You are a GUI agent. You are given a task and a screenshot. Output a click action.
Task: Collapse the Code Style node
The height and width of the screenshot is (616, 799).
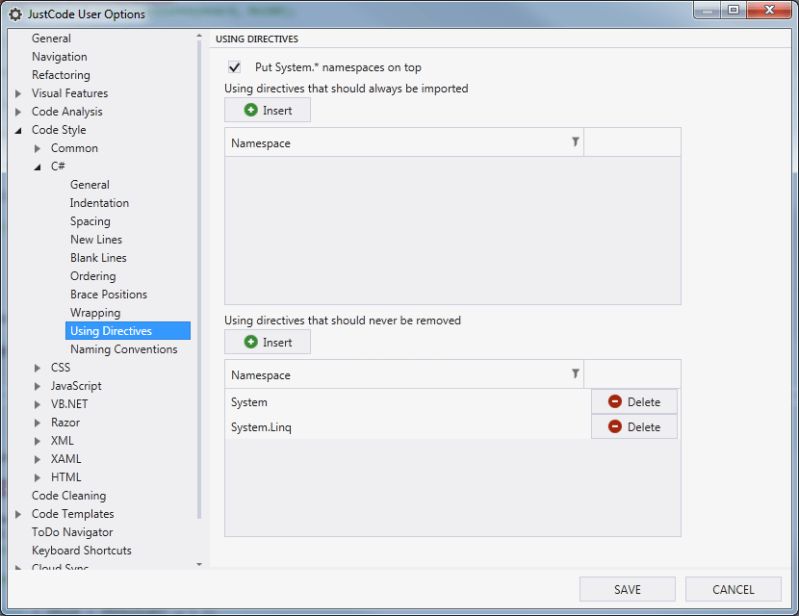coord(18,130)
